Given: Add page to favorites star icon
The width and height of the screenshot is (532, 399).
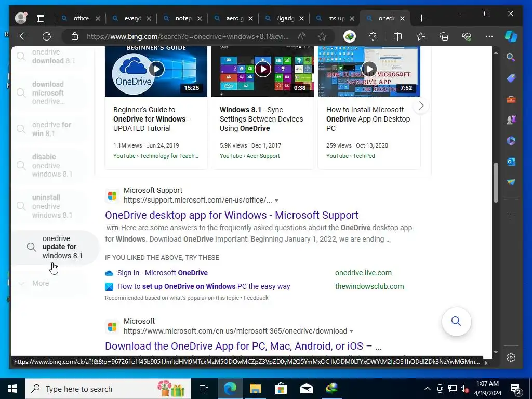Looking at the screenshot, I should (x=322, y=36).
